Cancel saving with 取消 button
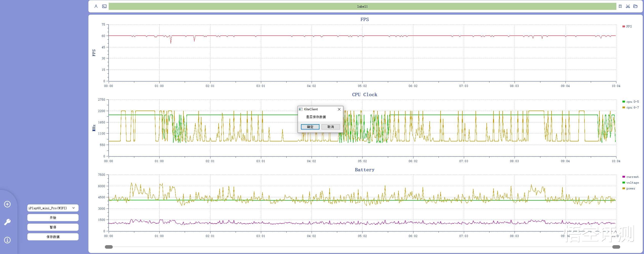Screen dimensions: 644x254 click(331, 127)
